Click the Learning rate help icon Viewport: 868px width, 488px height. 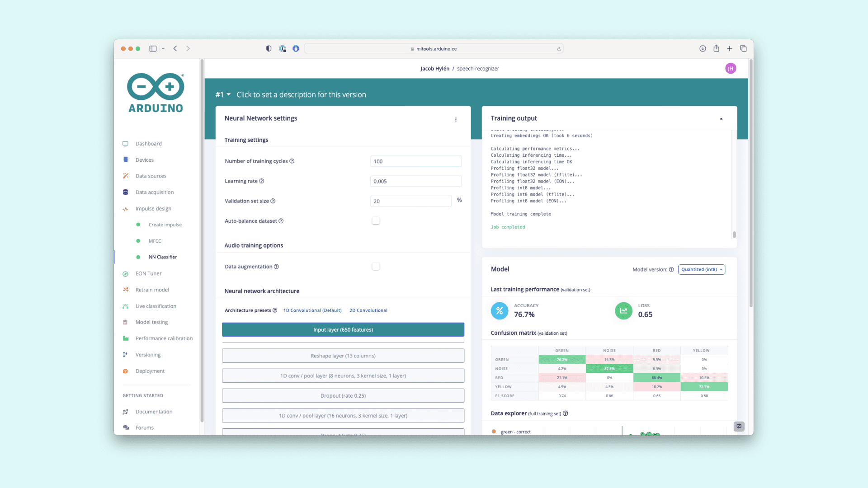point(262,181)
